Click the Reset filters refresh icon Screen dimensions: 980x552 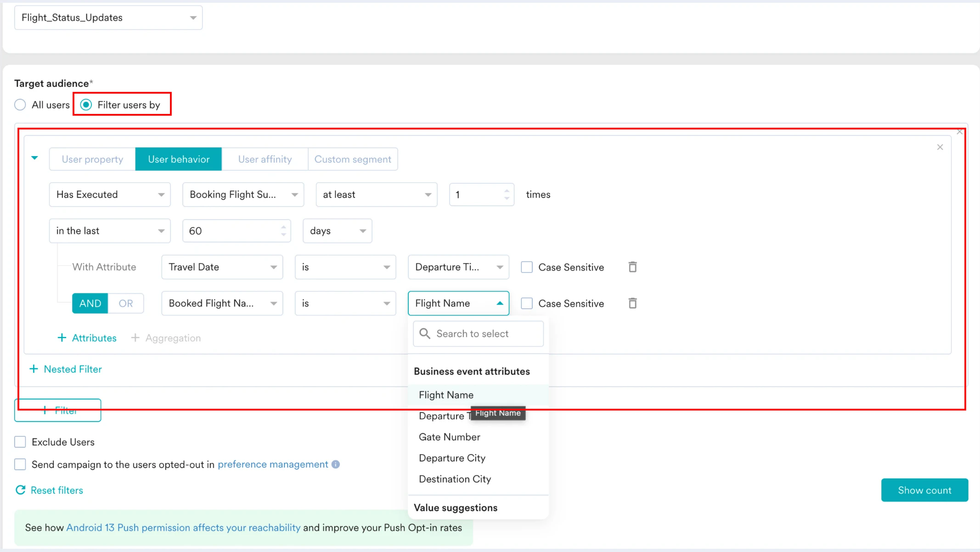pyautogui.click(x=20, y=490)
